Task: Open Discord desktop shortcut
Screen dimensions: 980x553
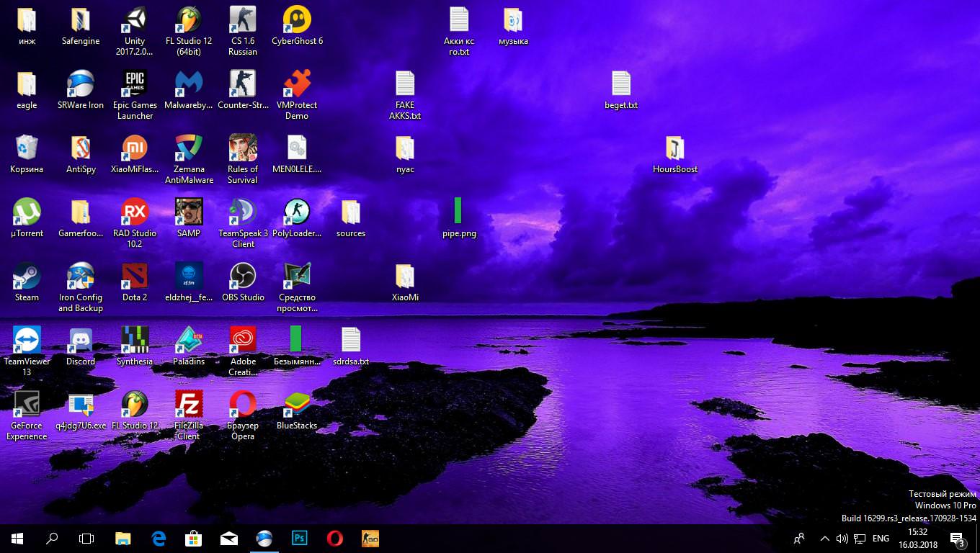Action: tap(81, 347)
